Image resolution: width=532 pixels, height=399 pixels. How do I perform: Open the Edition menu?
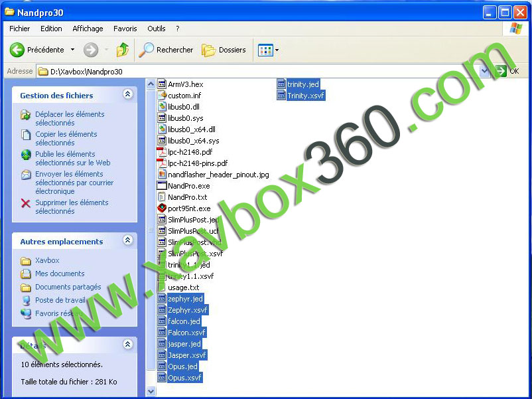click(x=51, y=29)
